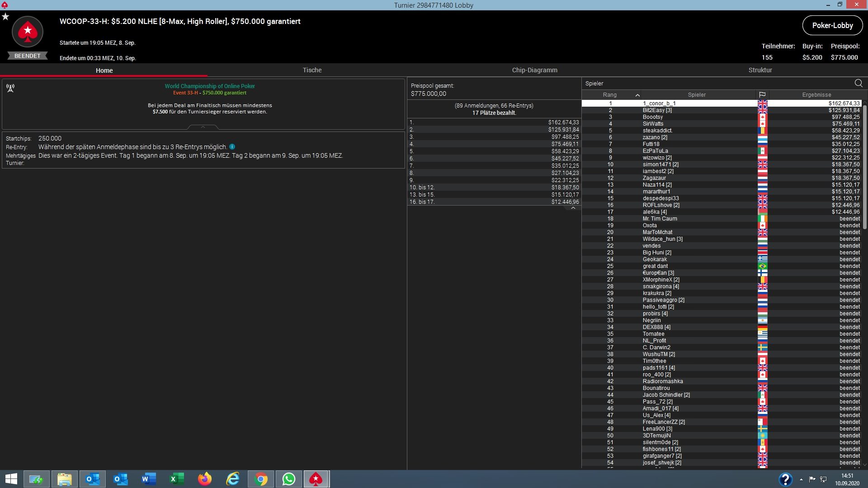Collapse the tournament info banner chevron
868x488 pixels.
point(203,127)
